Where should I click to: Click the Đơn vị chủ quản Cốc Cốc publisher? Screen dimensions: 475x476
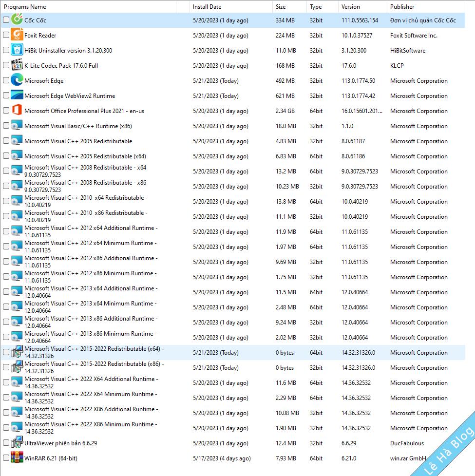(x=423, y=20)
